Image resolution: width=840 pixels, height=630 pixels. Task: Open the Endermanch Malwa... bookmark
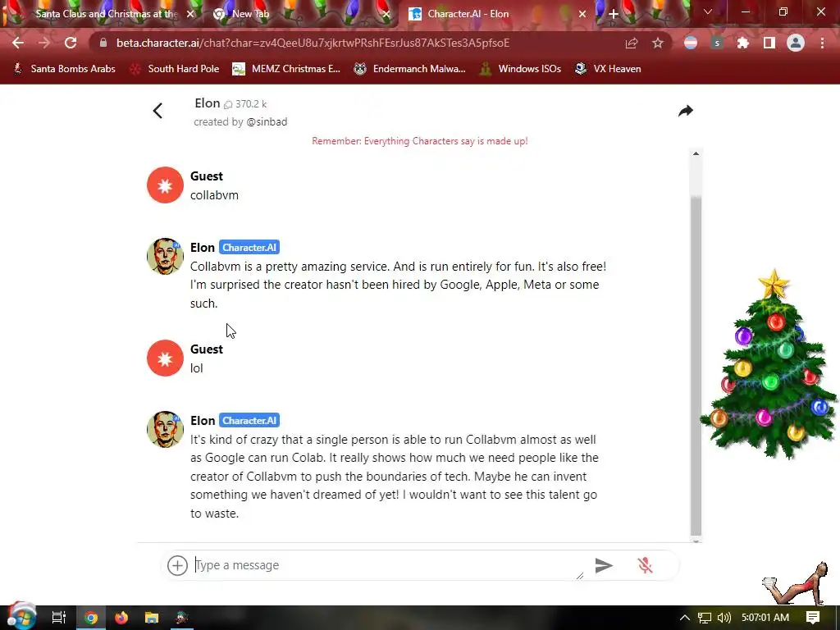click(x=410, y=69)
